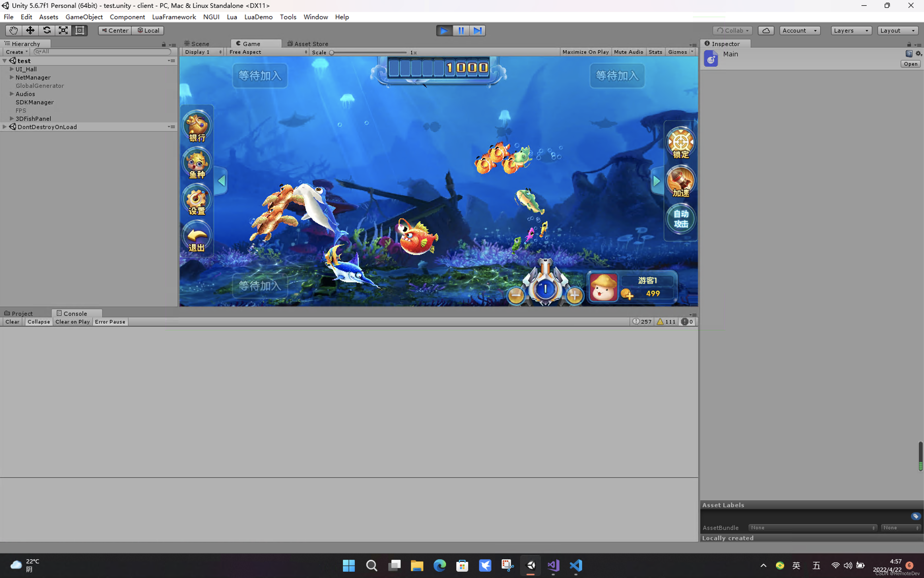This screenshot has width=924, height=578.
Task: Toggle Error Pause in console
Action: tap(110, 322)
